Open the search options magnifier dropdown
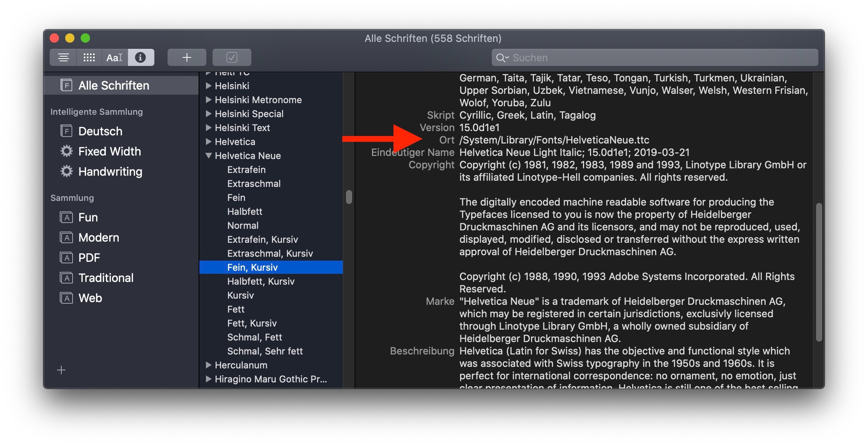The image size is (868, 446). pos(503,58)
